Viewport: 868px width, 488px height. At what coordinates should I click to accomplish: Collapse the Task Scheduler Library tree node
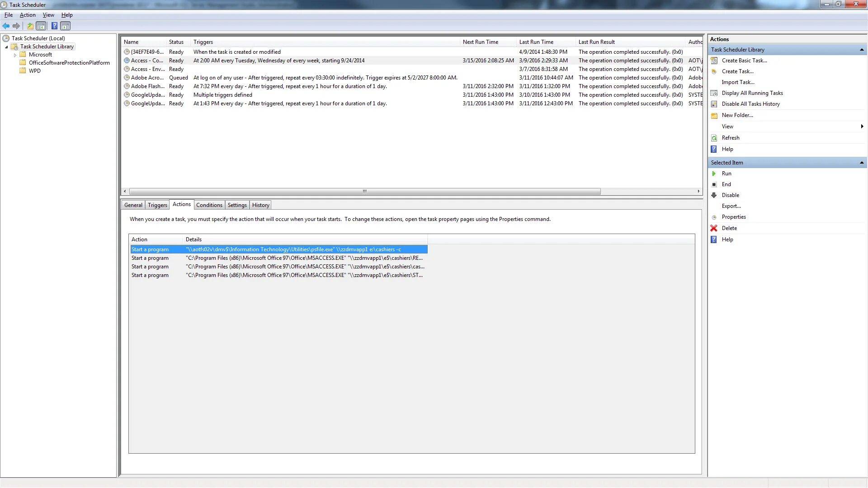[x=6, y=47]
